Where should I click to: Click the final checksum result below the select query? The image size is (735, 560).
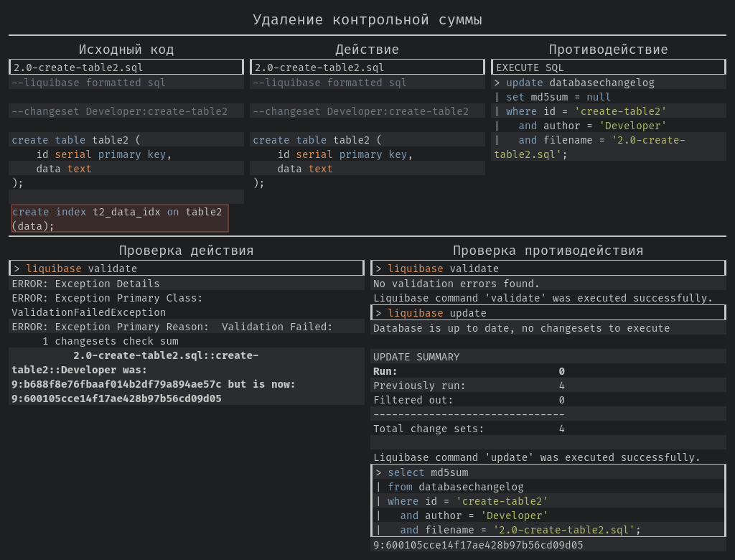[478, 545]
